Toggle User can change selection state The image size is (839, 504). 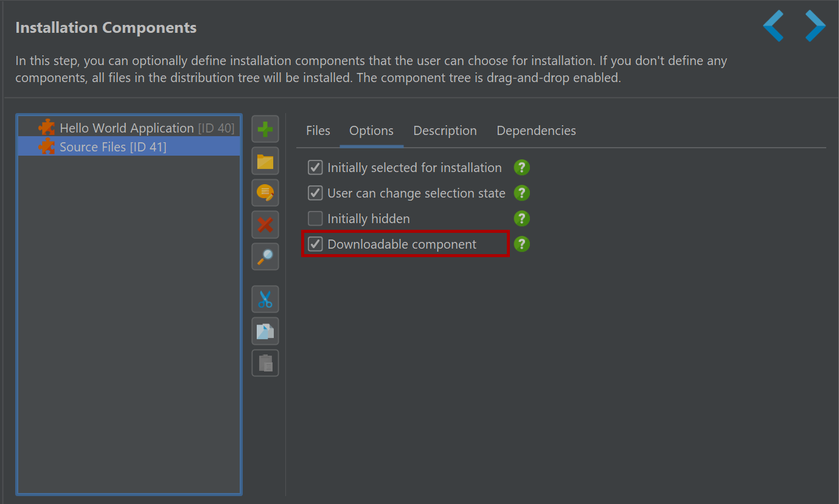pos(315,193)
